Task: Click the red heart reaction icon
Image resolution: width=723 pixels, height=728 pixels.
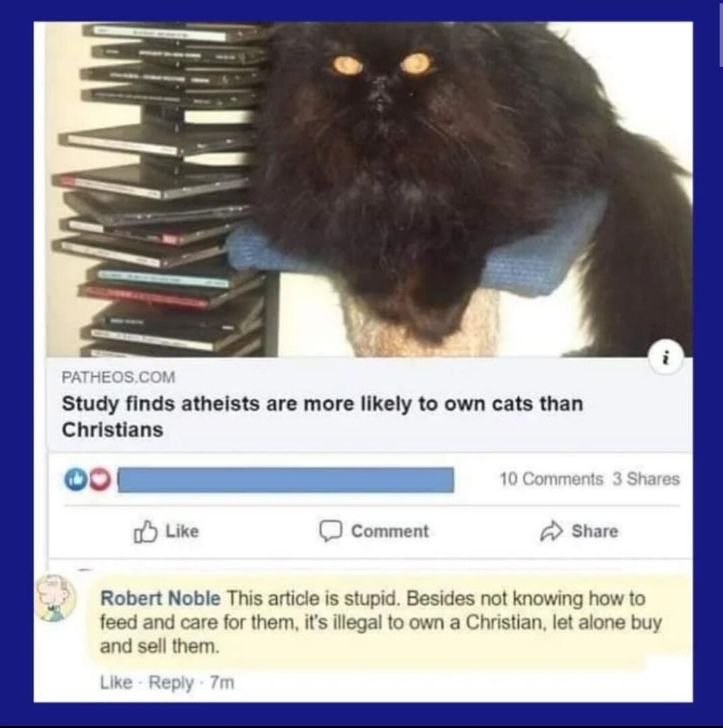Action: click(x=99, y=480)
